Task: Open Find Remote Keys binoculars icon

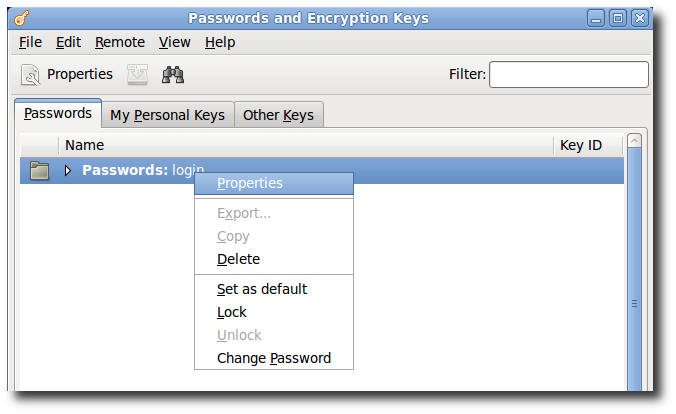Action: (173, 75)
